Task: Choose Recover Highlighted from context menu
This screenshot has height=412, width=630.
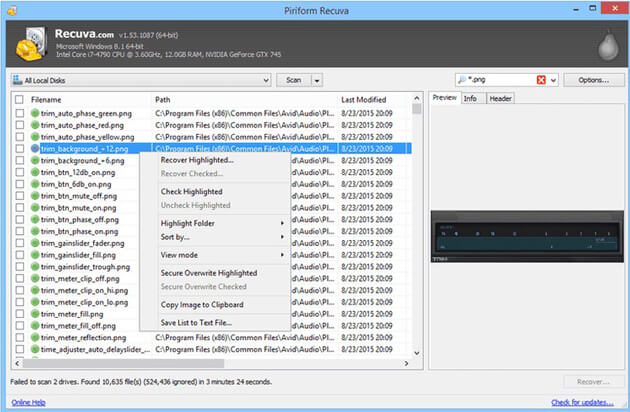Action: coord(197,160)
